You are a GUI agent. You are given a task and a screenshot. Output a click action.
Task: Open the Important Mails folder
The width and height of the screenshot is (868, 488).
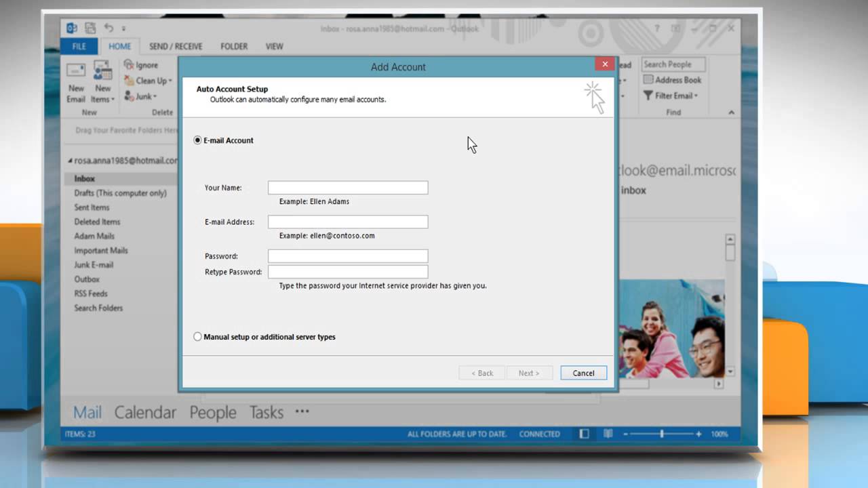[x=101, y=251]
